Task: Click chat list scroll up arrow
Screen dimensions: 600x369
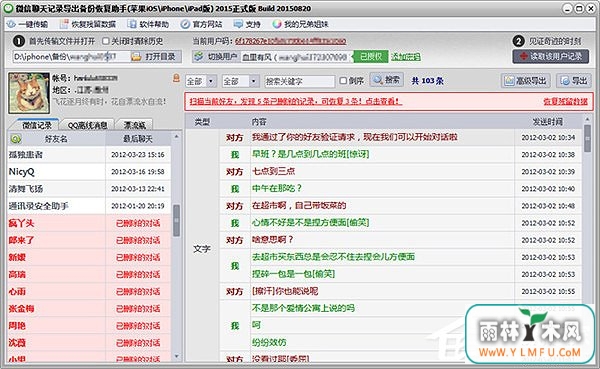Action: click(587, 119)
